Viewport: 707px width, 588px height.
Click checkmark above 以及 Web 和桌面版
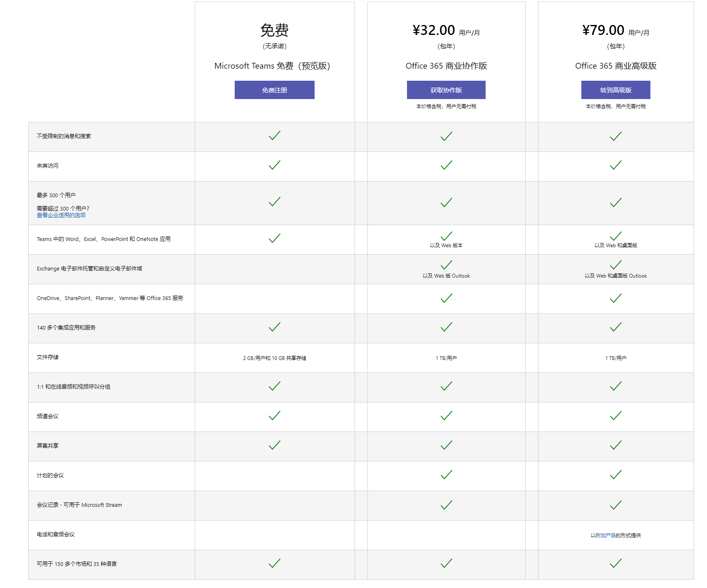615,236
